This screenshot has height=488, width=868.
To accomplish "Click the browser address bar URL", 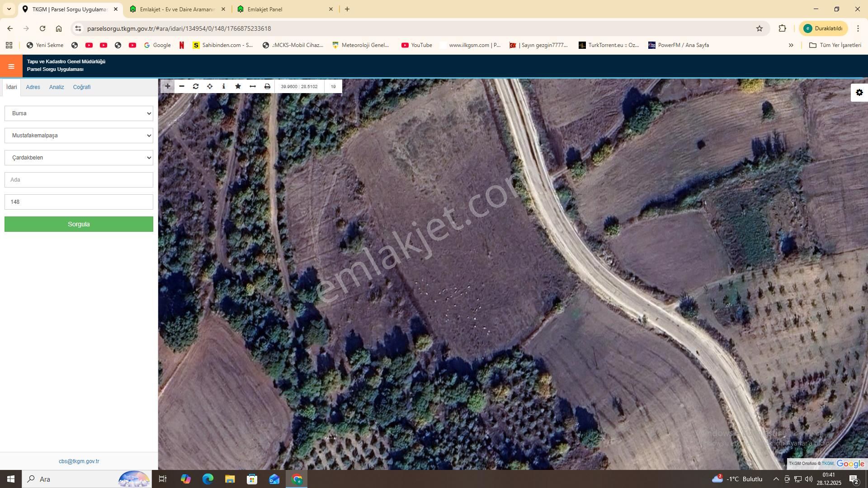I will click(x=179, y=28).
